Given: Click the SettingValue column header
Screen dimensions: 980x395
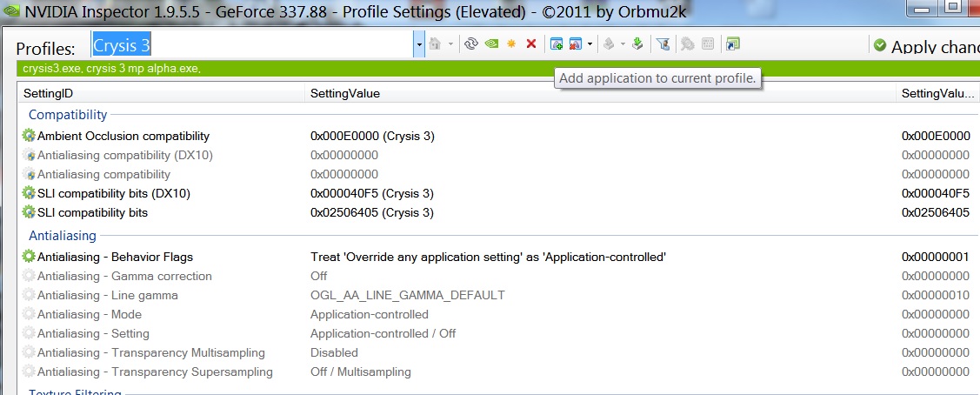Looking at the screenshot, I should point(345,93).
